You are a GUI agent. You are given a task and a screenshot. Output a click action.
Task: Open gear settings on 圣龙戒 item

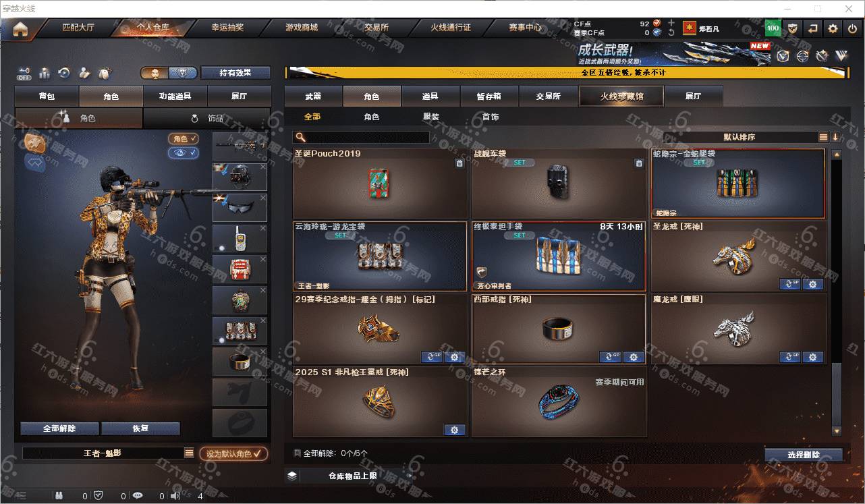point(812,284)
